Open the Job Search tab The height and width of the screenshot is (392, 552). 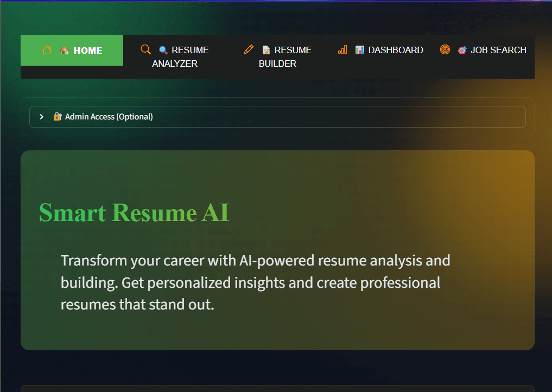pyautogui.click(x=483, y=50)
